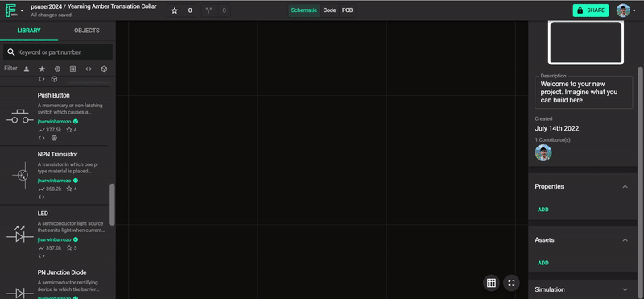Image resolution: width=644 pixels, height=299 pixels.
Task: Toggle the footprint target filter icon
Action: [x=57, y=69]
